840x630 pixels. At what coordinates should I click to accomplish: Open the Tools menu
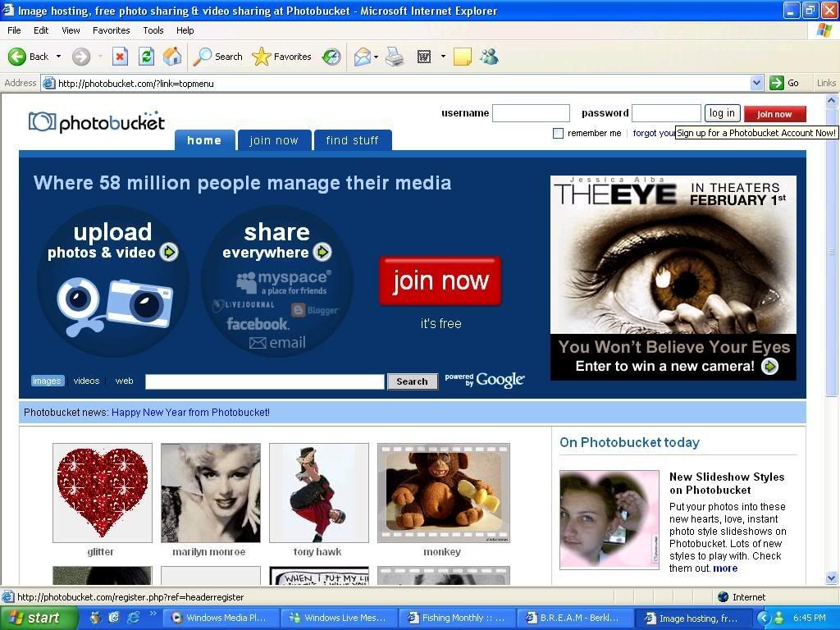(x=153, y=30)
